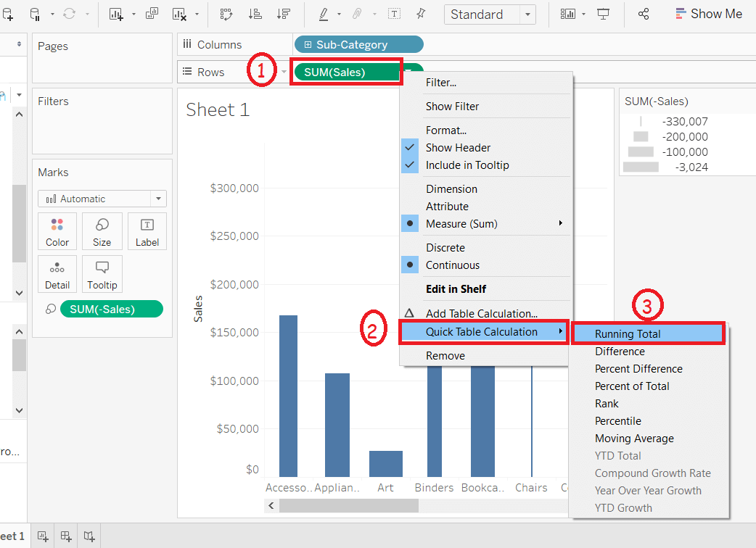Click the Swap Rows and Columns icon

coord(226,14)
